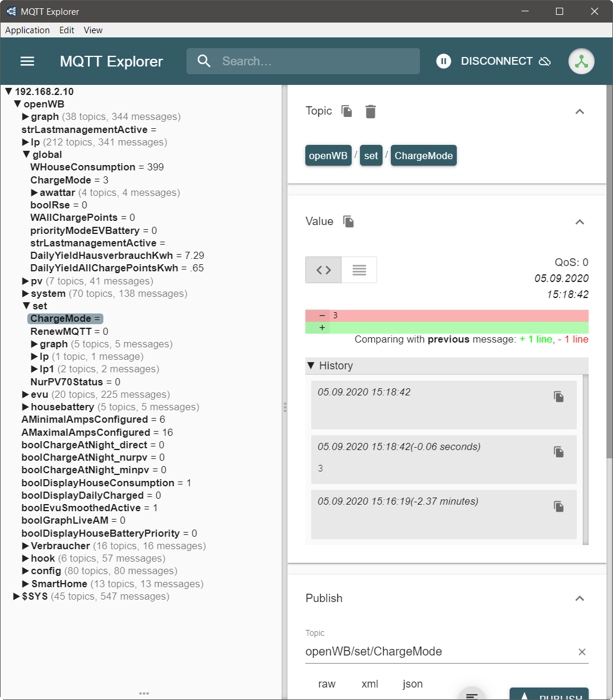Image resolution: width=613 pixels, height=700 pixels.
Task: Copy the topic path to clipboard
Action: tap(347, 111)
